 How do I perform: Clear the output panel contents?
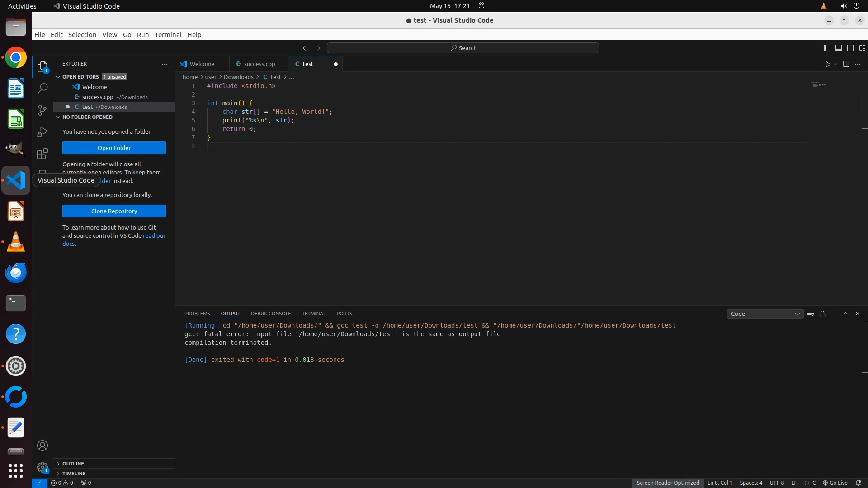point(811,314)
